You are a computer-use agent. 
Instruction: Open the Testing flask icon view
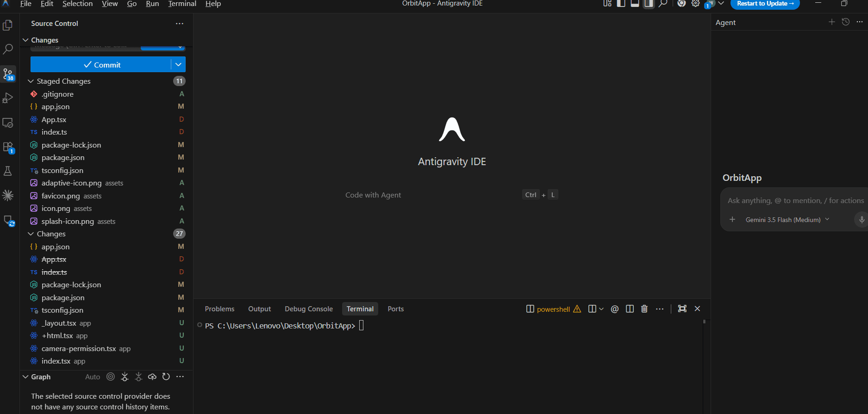click(x=8, y=171)
